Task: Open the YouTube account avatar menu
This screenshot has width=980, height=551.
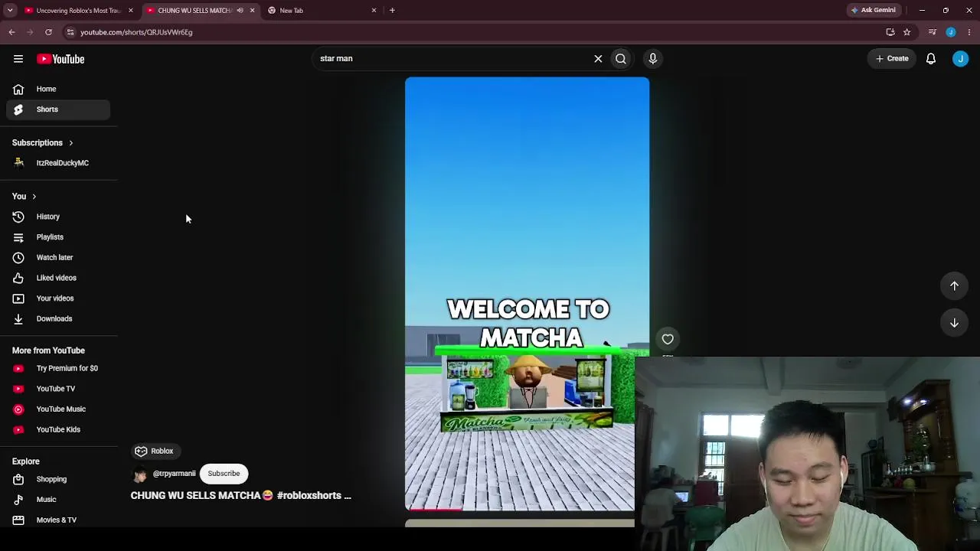Action: (960, 58)
